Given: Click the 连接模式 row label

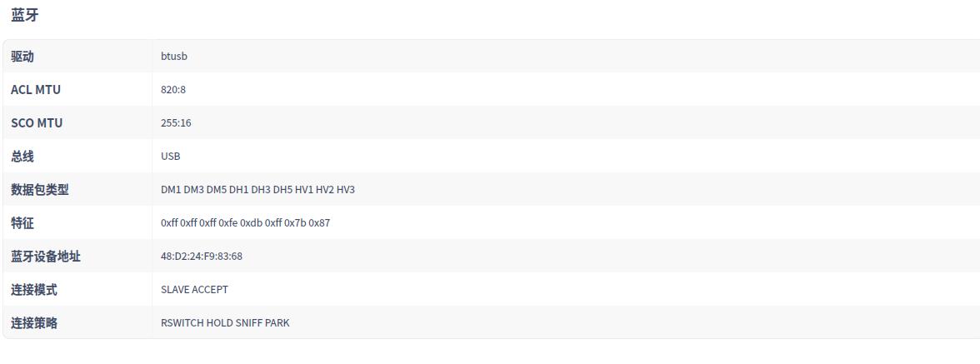Looking at the screenshot, I should pyautogui.click(x=34, y=290).
